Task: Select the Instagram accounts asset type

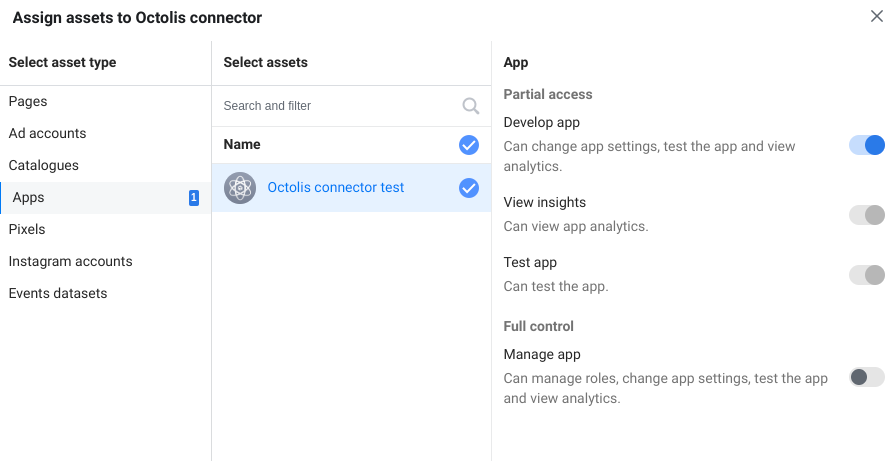Action: (x=105, y=261)
